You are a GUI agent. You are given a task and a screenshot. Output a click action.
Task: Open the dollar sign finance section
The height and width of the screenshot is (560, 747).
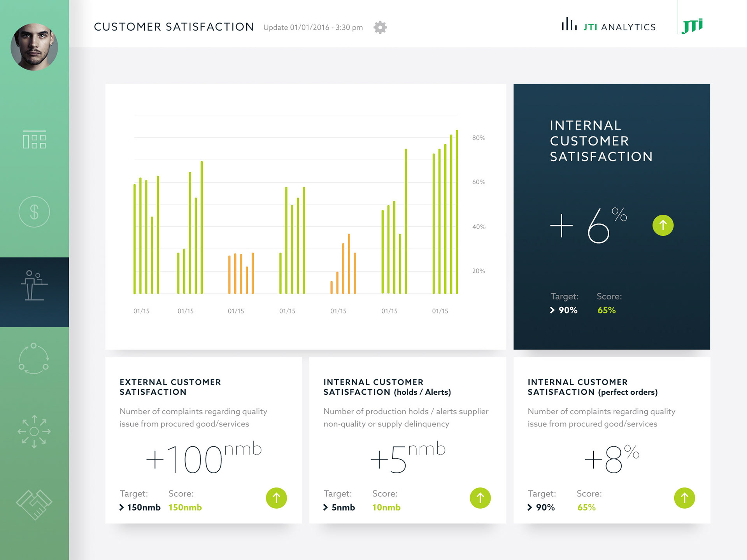click(34, 212)
